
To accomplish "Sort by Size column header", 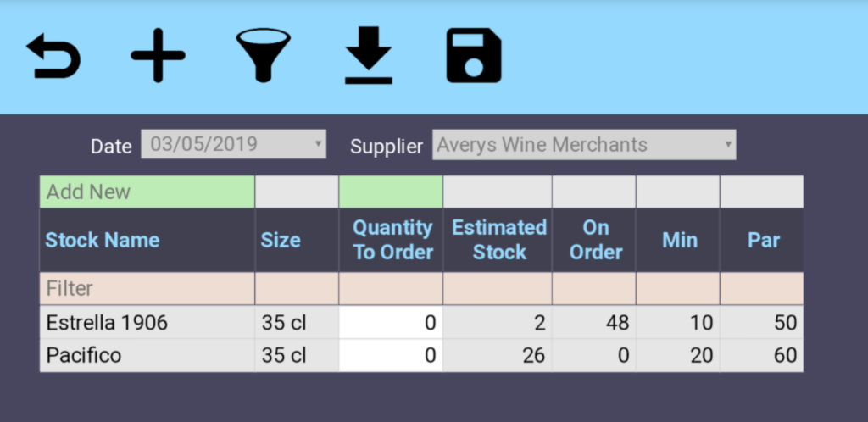I will point(281,241).
